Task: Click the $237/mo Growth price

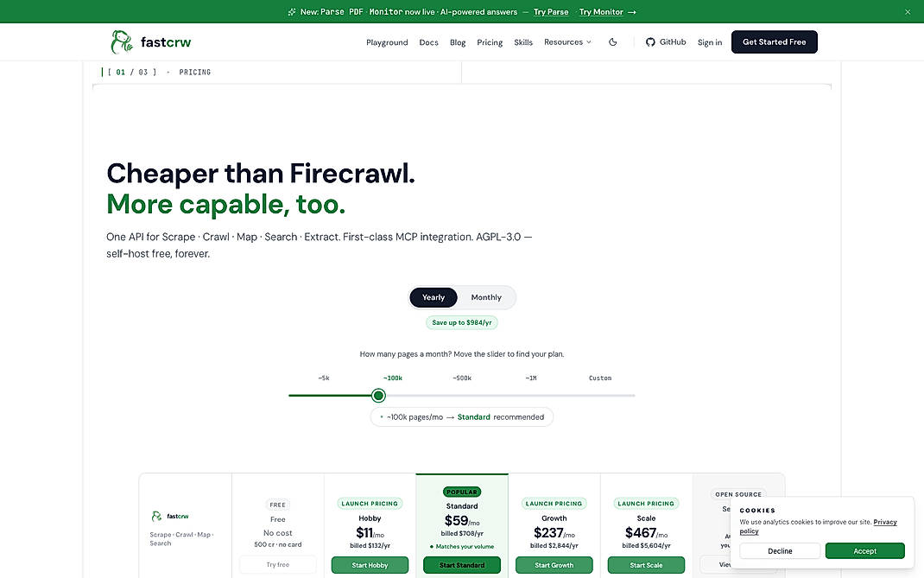Action: click(x=554, y=533)
